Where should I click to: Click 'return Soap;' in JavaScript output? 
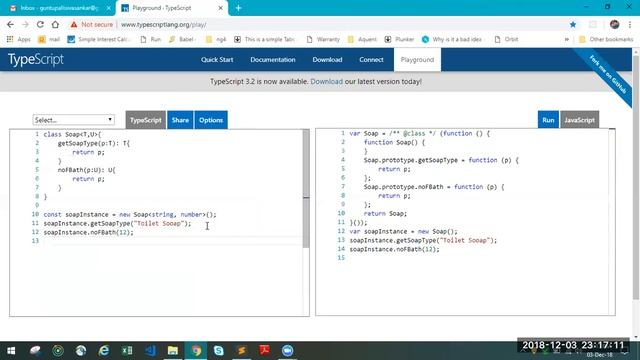click(x=385, y=213)
